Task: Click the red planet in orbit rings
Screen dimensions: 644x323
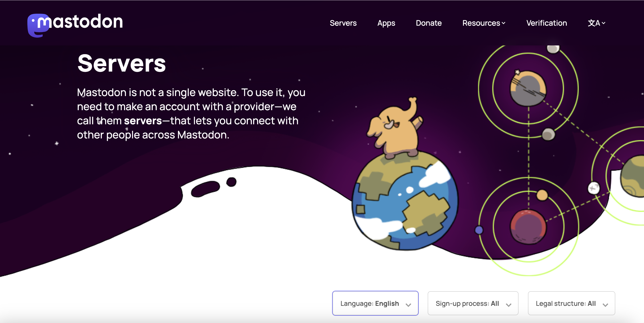Action: click(528, 227)
